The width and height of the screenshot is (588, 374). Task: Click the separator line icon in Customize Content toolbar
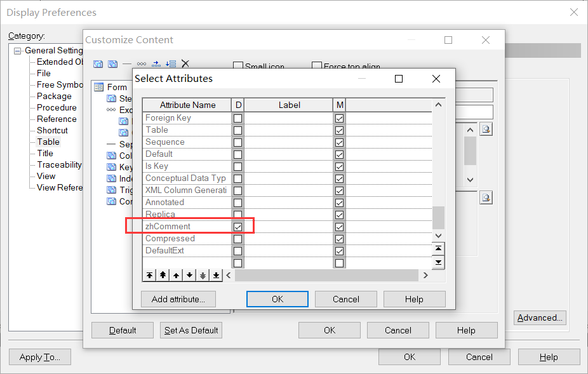coord(127,64)
